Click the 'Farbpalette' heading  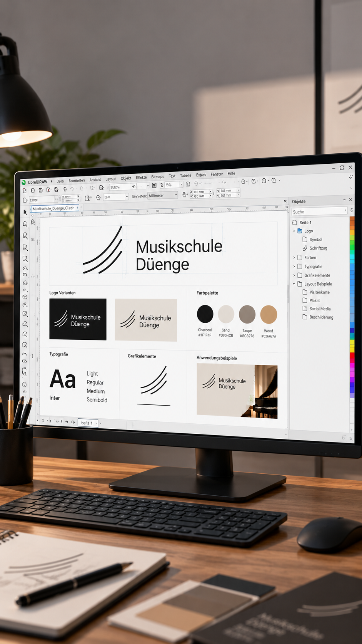click(207, 293)
